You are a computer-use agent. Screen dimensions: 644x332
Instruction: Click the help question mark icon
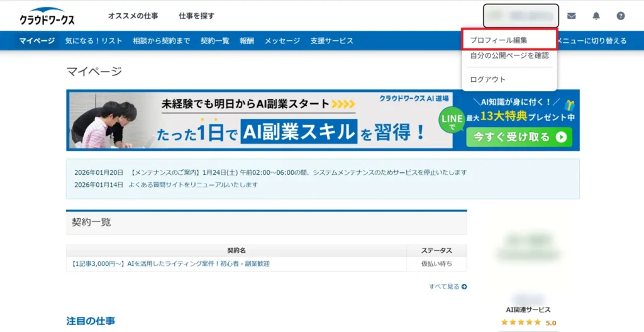(x=621, y=16)
